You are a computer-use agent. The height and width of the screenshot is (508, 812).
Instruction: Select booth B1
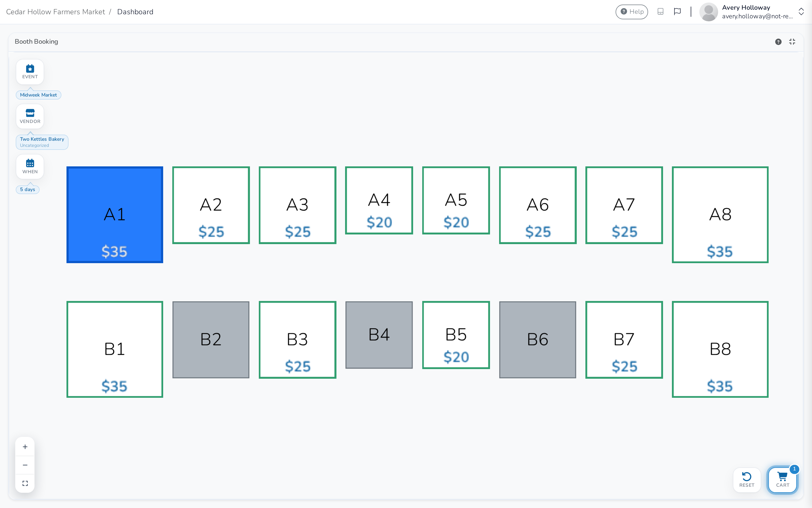click(x=115, y=350)
